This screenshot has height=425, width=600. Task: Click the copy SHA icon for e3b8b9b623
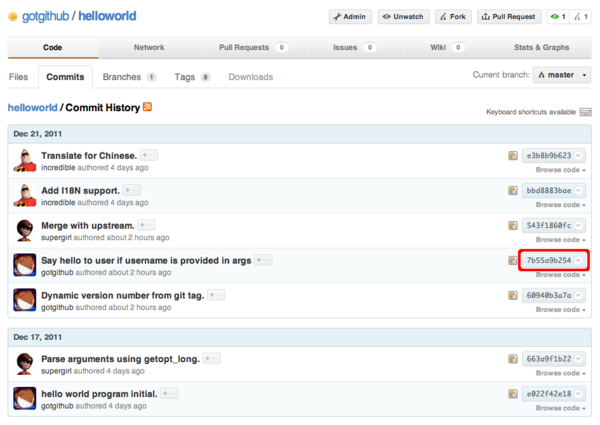[x=513, y=156]
